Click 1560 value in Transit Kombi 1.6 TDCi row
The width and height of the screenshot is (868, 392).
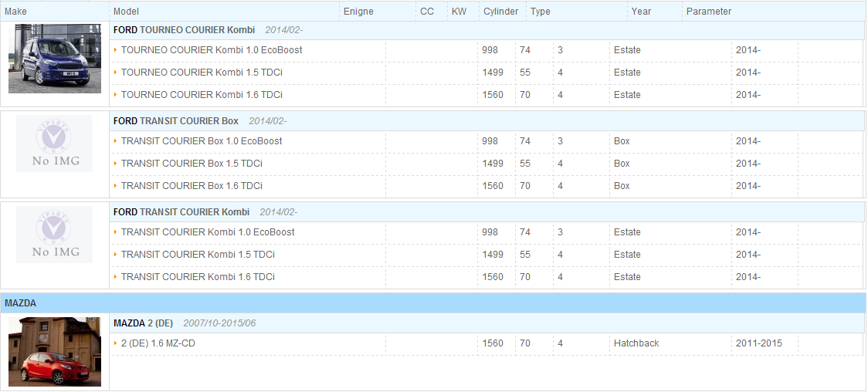493,277
